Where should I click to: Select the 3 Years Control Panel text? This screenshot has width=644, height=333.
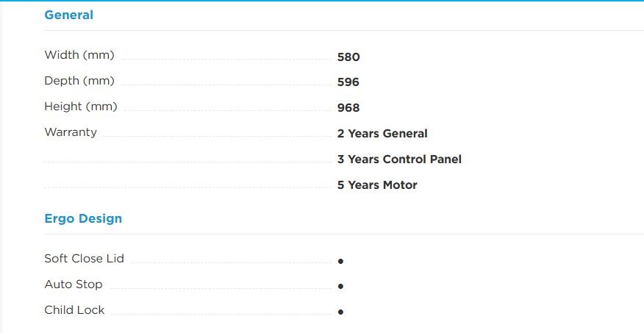point(399,160)
